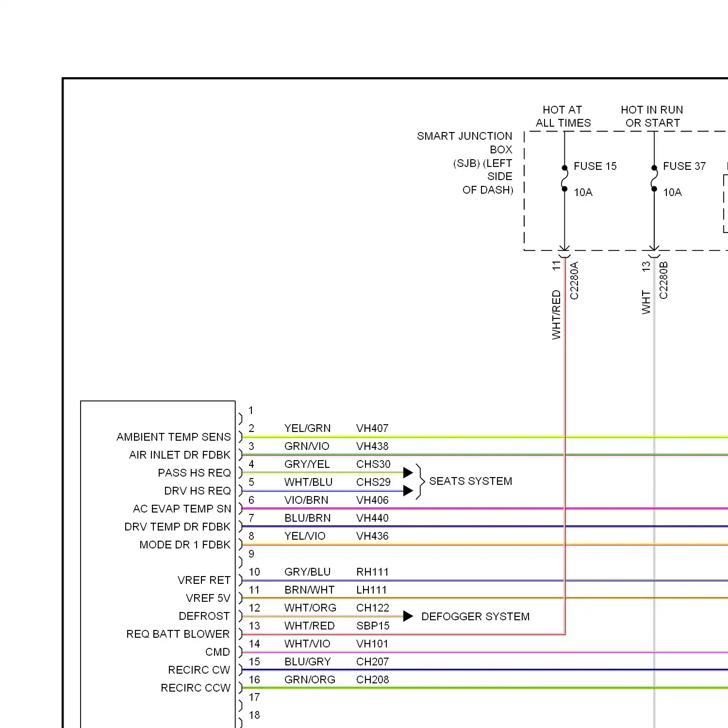This screenshot has height=728, width=728.
Task: Select RECIRC CCW pin label
Action: (x=196, y=688)
